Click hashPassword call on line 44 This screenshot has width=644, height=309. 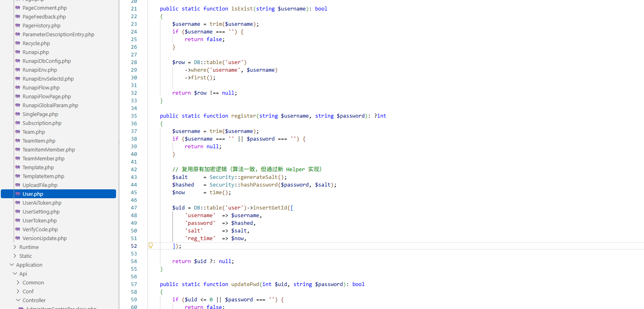(259, 185)
